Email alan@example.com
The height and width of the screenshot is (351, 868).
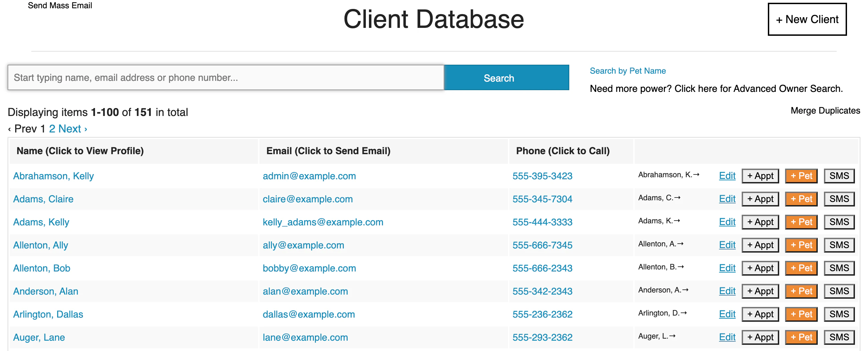[x=305, y=291]
